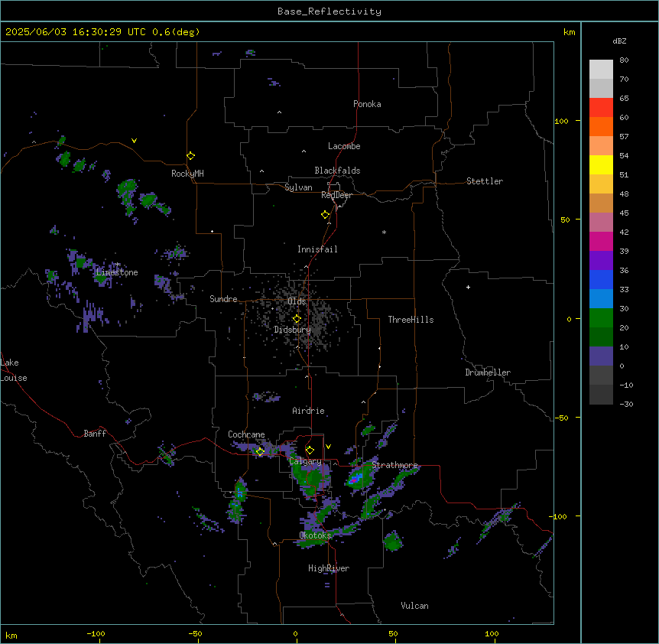Pick the dusty pink 42-45 dBZ legend color
Viewport: 659px width, 644px height.
tap(601, 223)
